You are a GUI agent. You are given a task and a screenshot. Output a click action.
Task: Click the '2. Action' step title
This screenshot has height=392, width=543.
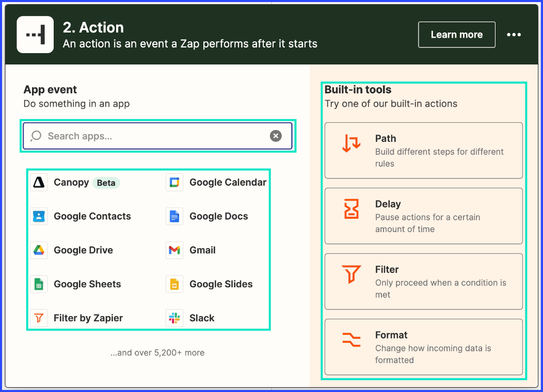pos(93,27)
